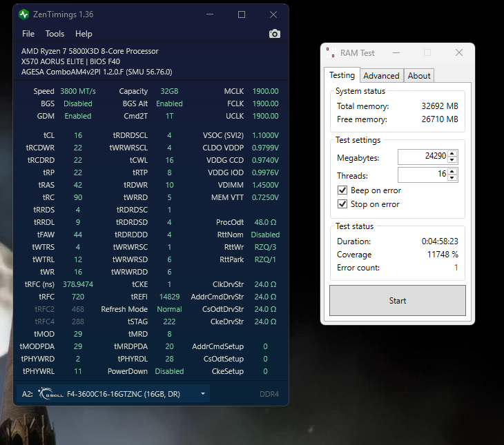
Task: Click the Duration value 0:04:58:23
Action: 440,241
